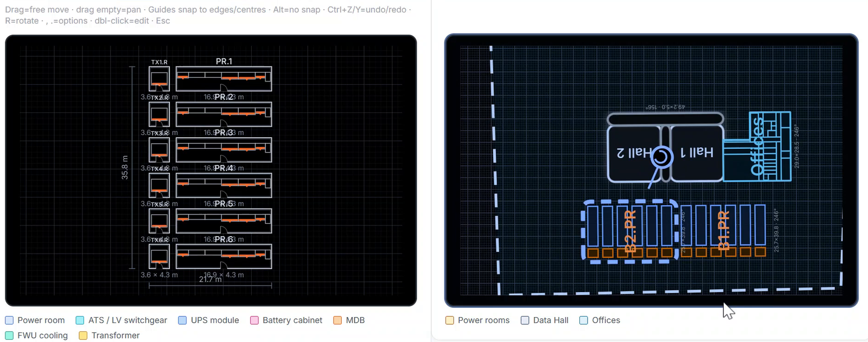This screenshot has width=868, height=342.
Task: Select the PR.2 power room block
Action: [224, 115]
